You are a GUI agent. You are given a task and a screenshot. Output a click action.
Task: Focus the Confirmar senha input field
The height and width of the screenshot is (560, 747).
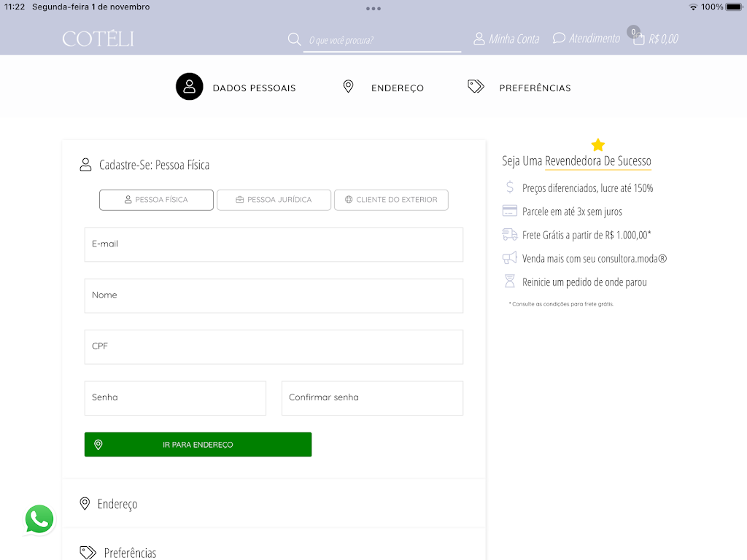(x=373, y=398)
